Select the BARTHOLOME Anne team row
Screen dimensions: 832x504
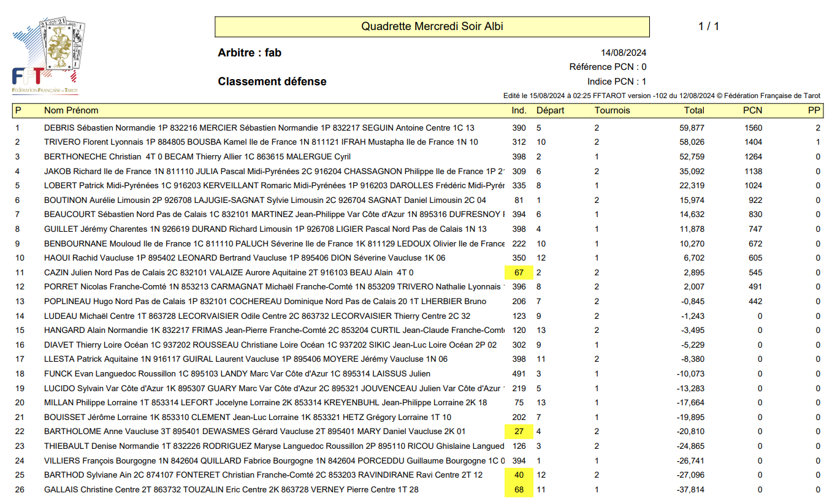pos(418,432)
